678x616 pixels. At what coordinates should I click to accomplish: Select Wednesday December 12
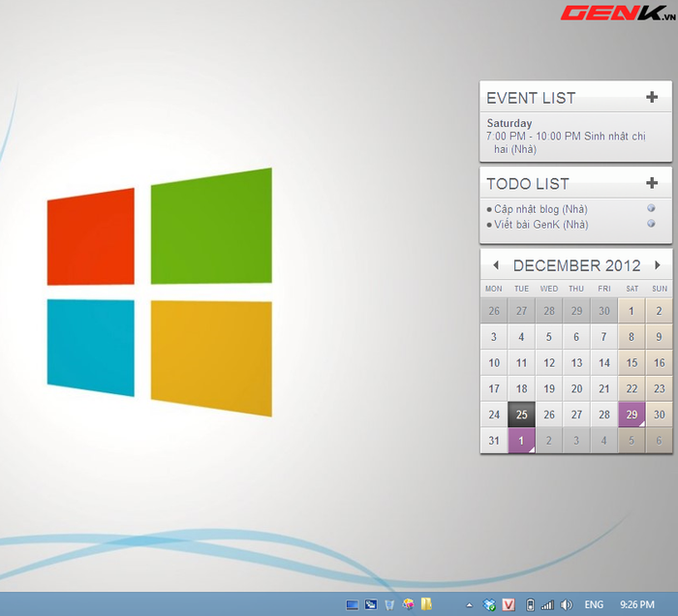(x=549, y=362)
